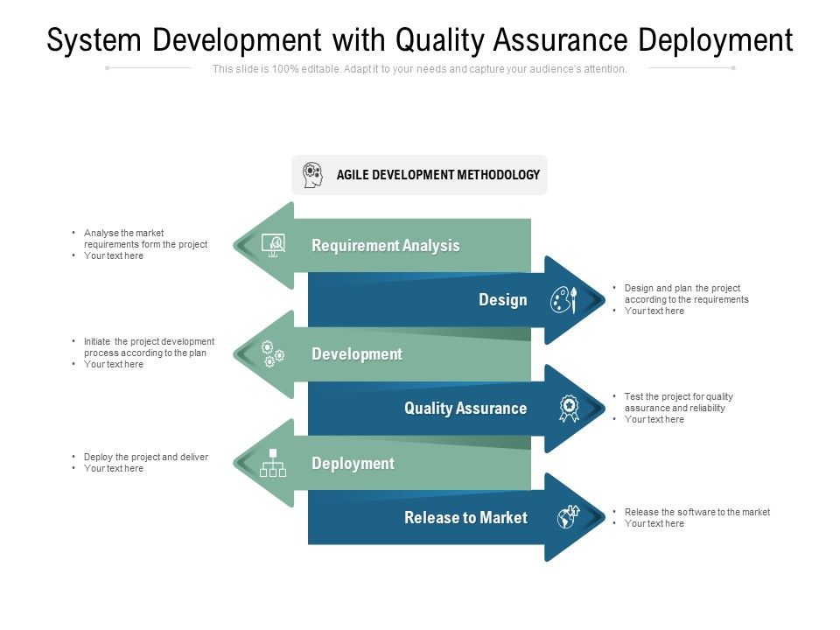Click the subtitle 'This slide is 100% editable'
Screen dimensions: 840x630
(419, 69)
